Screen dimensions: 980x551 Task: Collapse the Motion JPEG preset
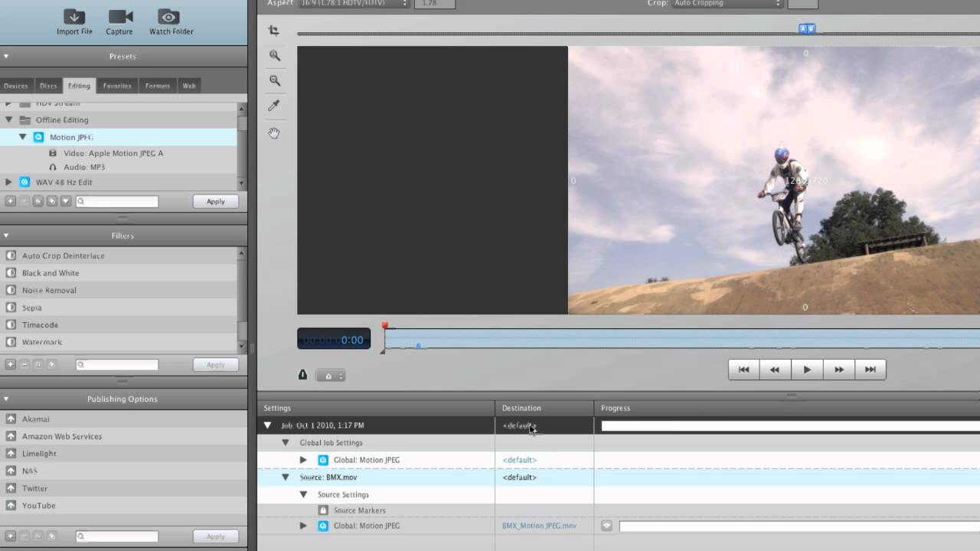point(23,137)
